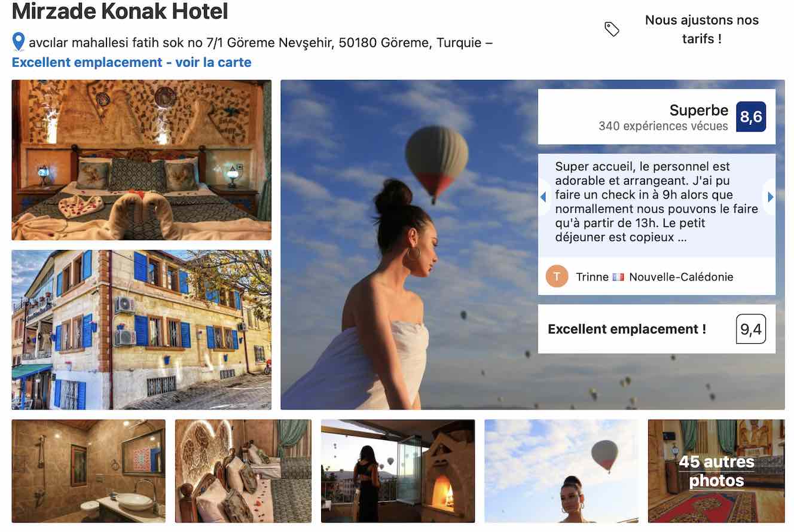The height and width of the screenshot is (532, 794).
Task: Open small balloon and woman thumbnail
Action: [561, 471]
